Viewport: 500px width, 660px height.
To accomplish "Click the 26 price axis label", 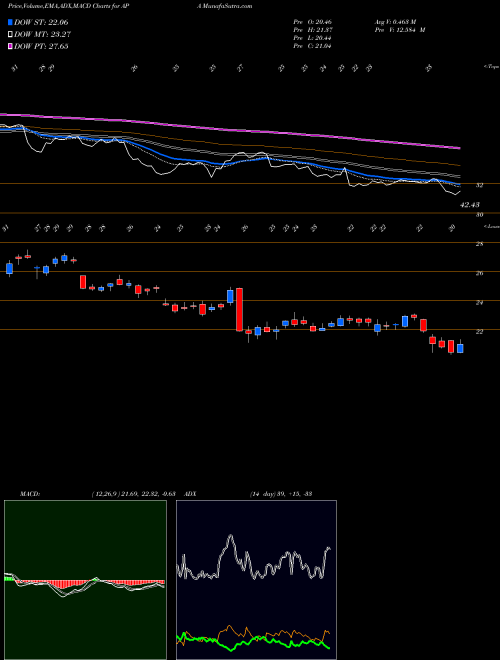I will coord(479,273).
